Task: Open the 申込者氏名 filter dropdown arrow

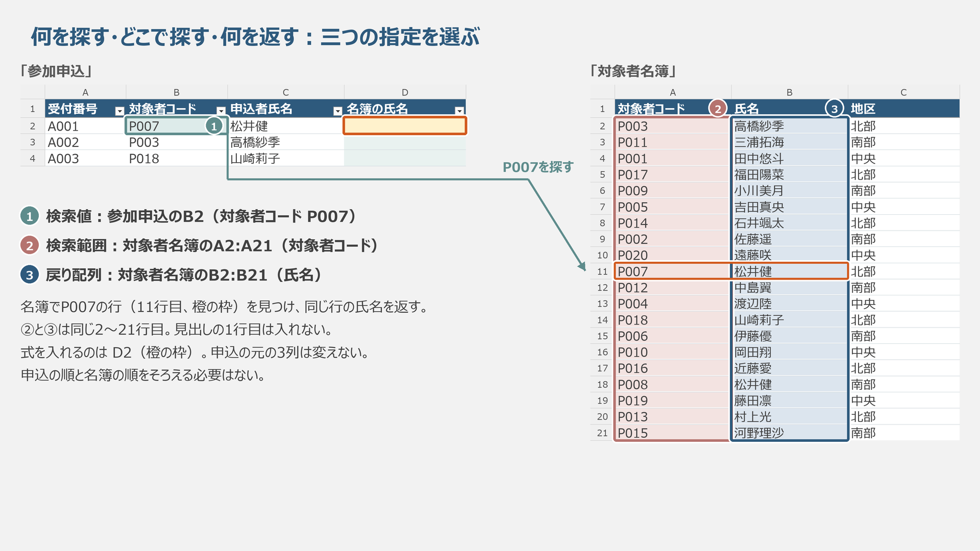Action: click(x=337, y=111)
